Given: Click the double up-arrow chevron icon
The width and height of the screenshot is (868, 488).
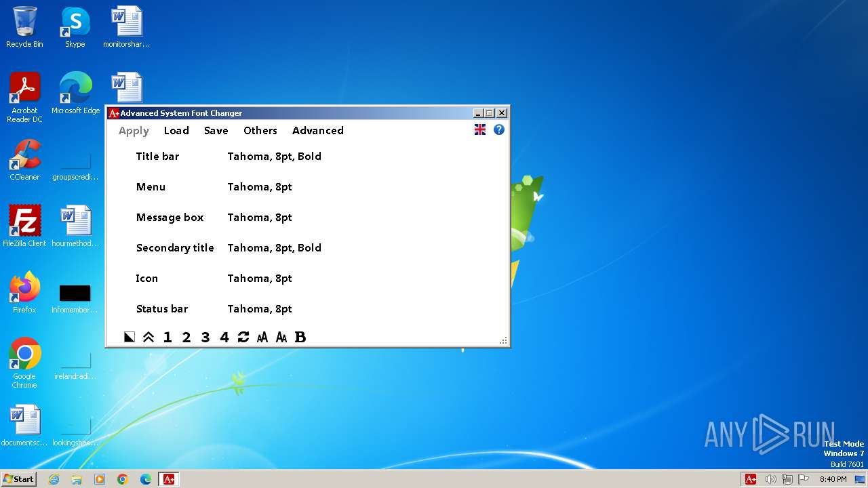Looking at the screenshot, I should click(x=149, y=337).
